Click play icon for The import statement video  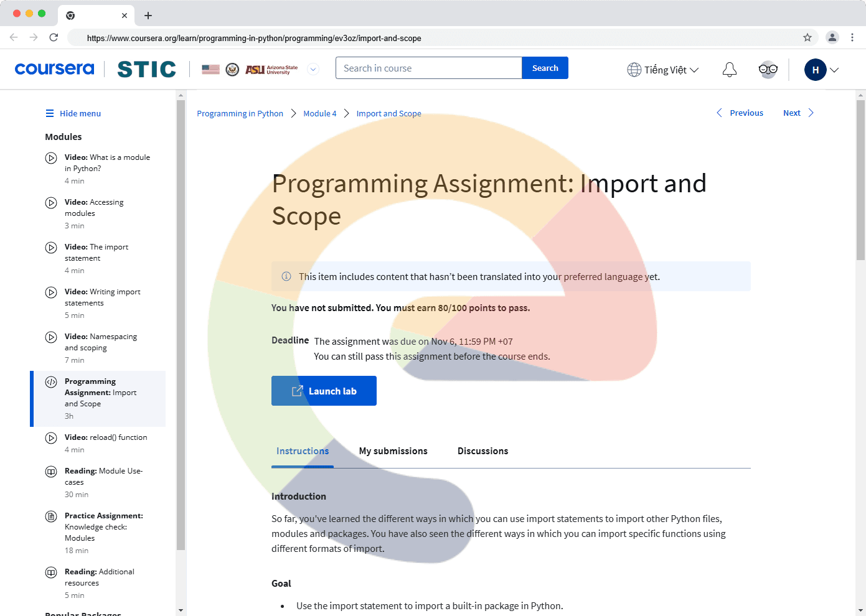51,248
